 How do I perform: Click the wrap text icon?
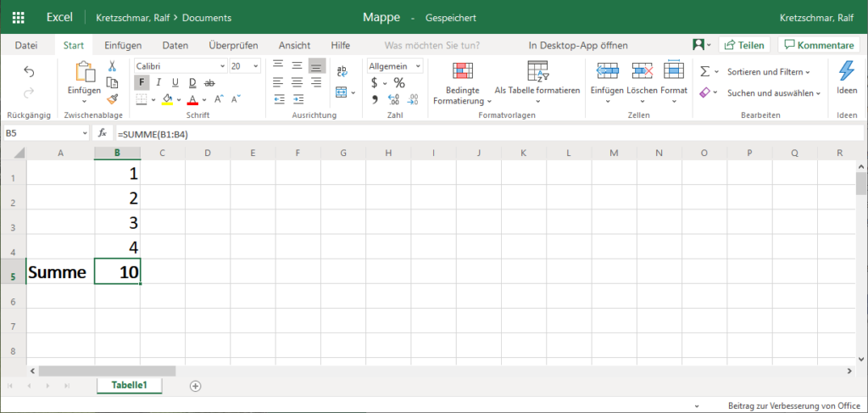click(342, 72)
